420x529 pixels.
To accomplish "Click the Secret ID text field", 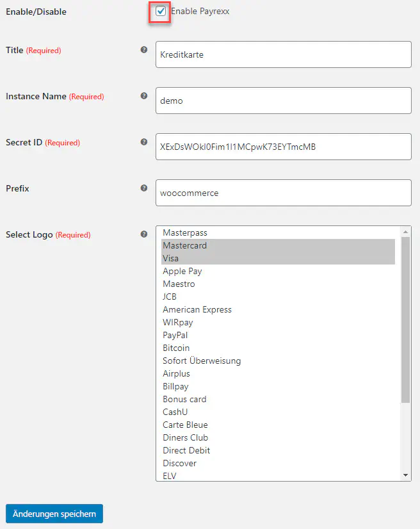I will point(283,147).
